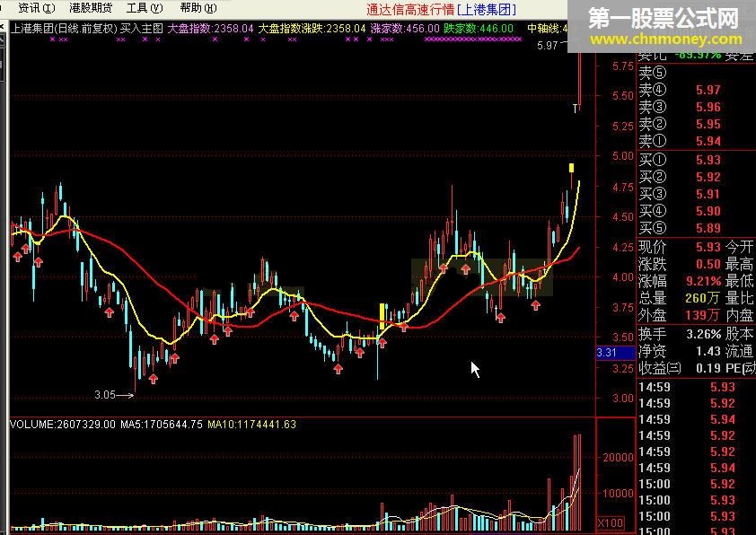This screenshot has width=756, height=535.
Task: Click the 大盘指数:2358.04 indicator value
Action: [210, 29]
